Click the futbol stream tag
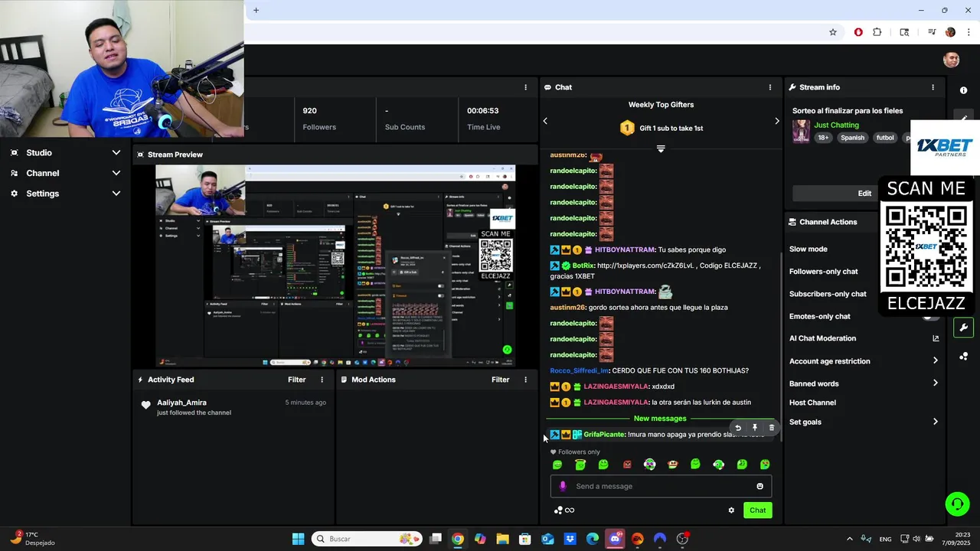The width and height of the screenshot is (980, 551). (885, 138)
